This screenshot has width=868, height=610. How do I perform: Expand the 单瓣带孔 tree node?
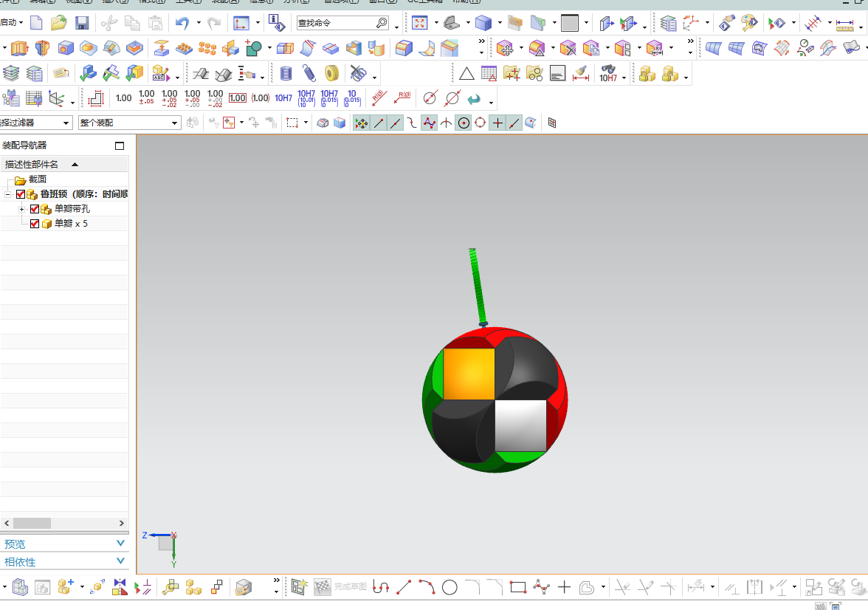click(x=21, y=209)
